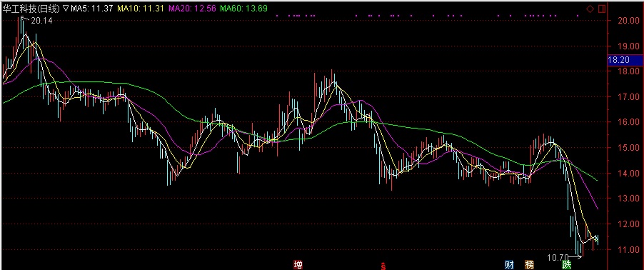Click the red diamond icon at top right
The width and height of the screenshot is (644, 270).
click(x=590, y=9)
